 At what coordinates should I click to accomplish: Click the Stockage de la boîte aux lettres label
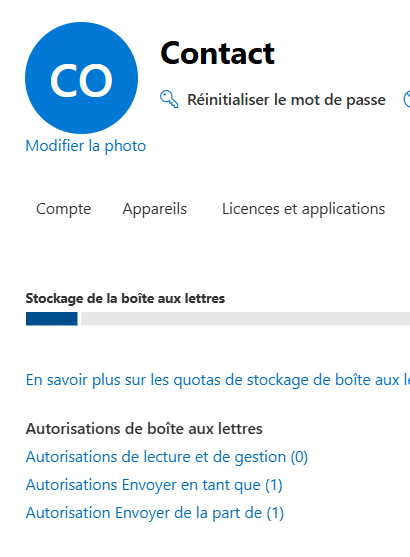(125, 298)
